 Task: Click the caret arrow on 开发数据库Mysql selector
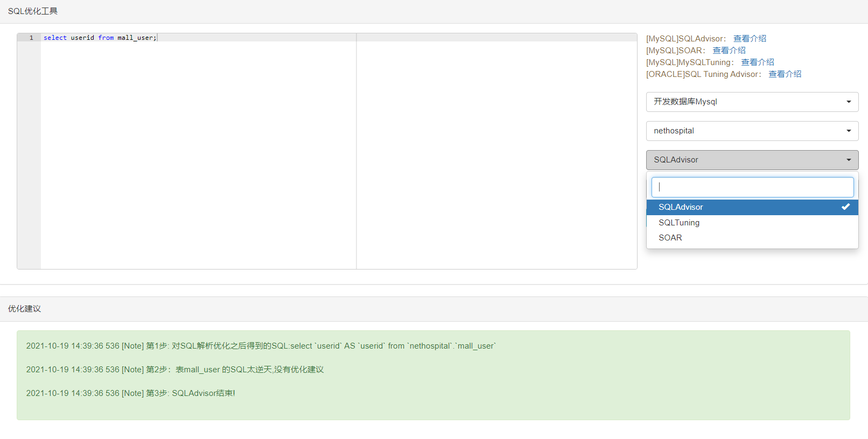click(x=849, y=102)
